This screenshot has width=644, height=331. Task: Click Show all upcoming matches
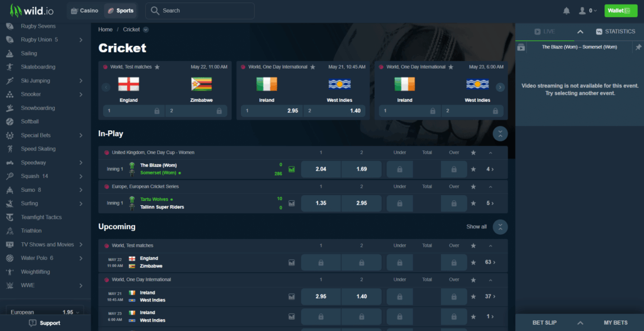tap(477, 227)
